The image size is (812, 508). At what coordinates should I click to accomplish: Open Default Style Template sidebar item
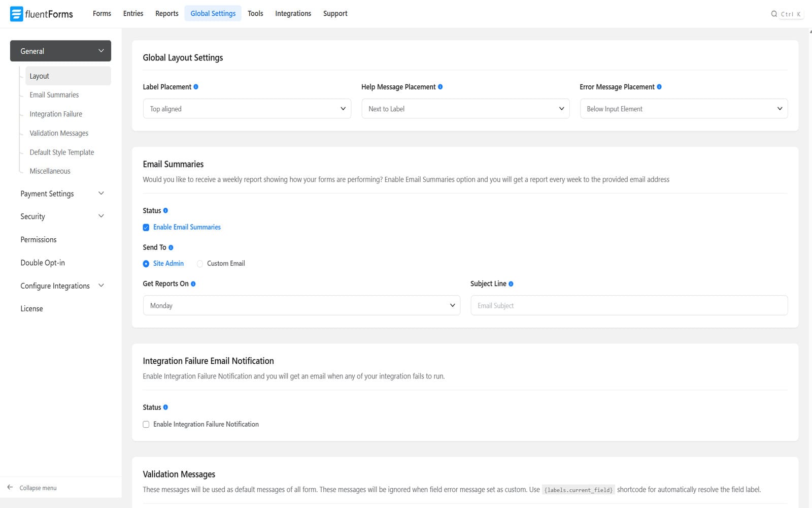click(x=62, y=152)
